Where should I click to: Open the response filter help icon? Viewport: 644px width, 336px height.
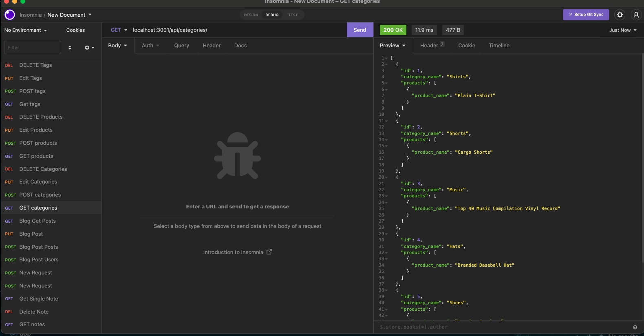coord(635,327)
